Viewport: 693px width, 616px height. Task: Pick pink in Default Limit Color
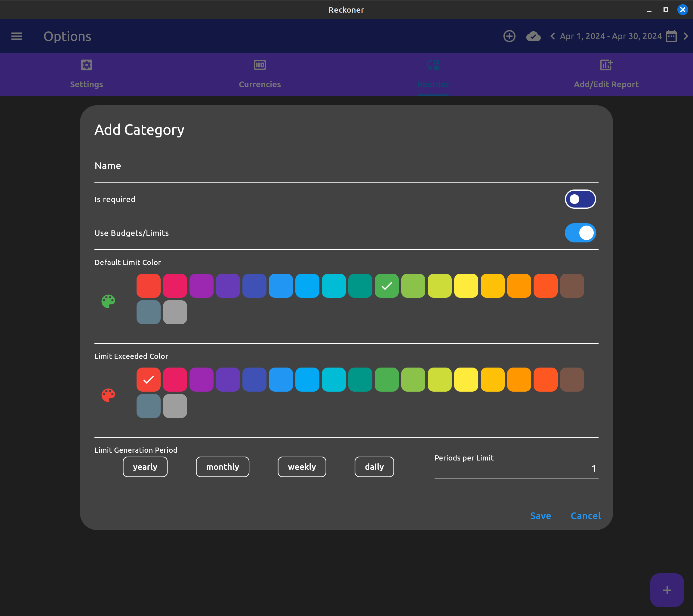(175, 286)
